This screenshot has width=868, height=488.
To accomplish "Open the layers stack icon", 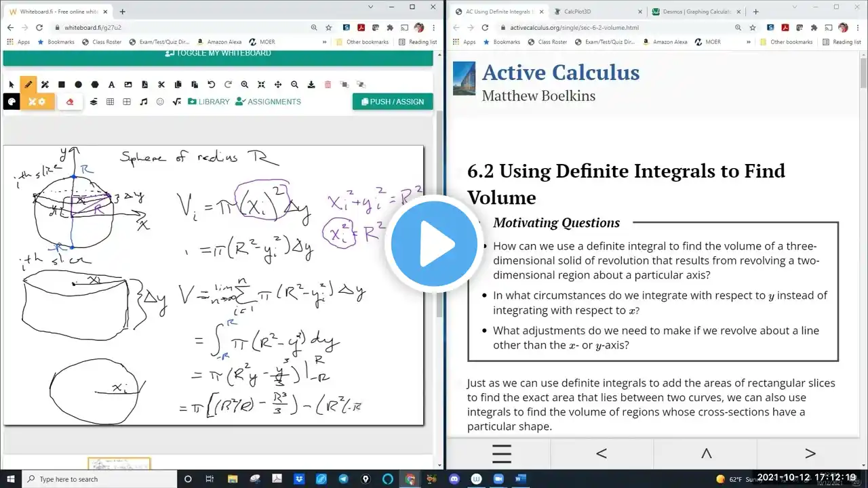I will 94,102.
